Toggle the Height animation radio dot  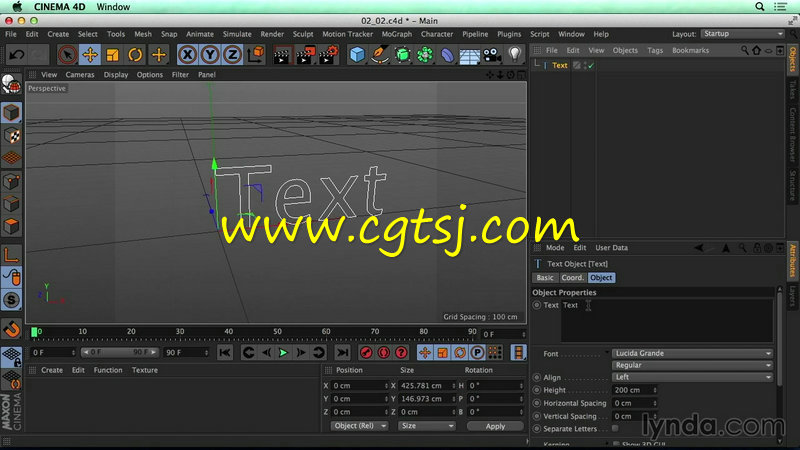536,390
